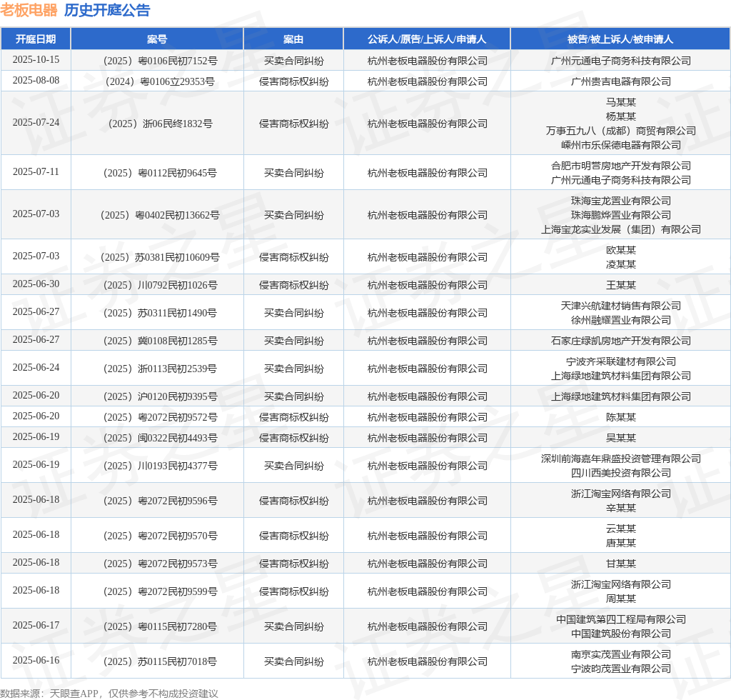Click "深圳前海嘉年鼎盛投资管理有限公司"
This screenshot has height=700, width=731.
point(621,459)
